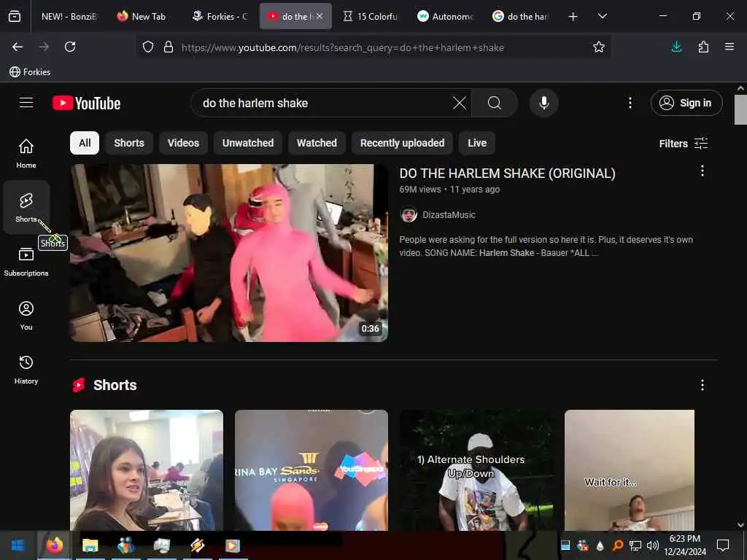This screenshot has width=747, height=560.
Task: Open the notifications action center icon
Action: pos(723,545)
